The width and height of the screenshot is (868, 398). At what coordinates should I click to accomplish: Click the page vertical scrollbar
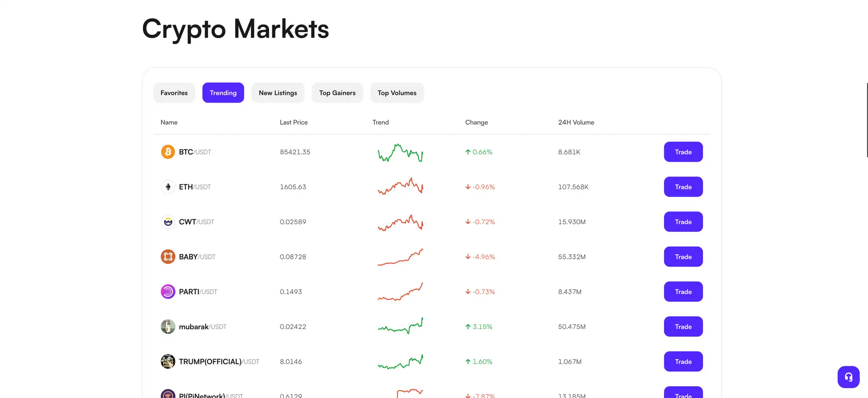[x=867, y=120]
